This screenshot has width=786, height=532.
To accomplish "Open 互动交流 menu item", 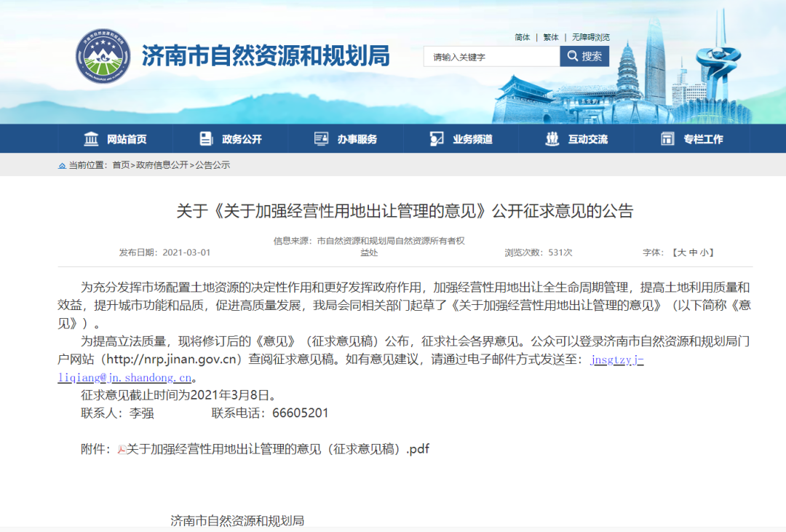I will (576, 139).
